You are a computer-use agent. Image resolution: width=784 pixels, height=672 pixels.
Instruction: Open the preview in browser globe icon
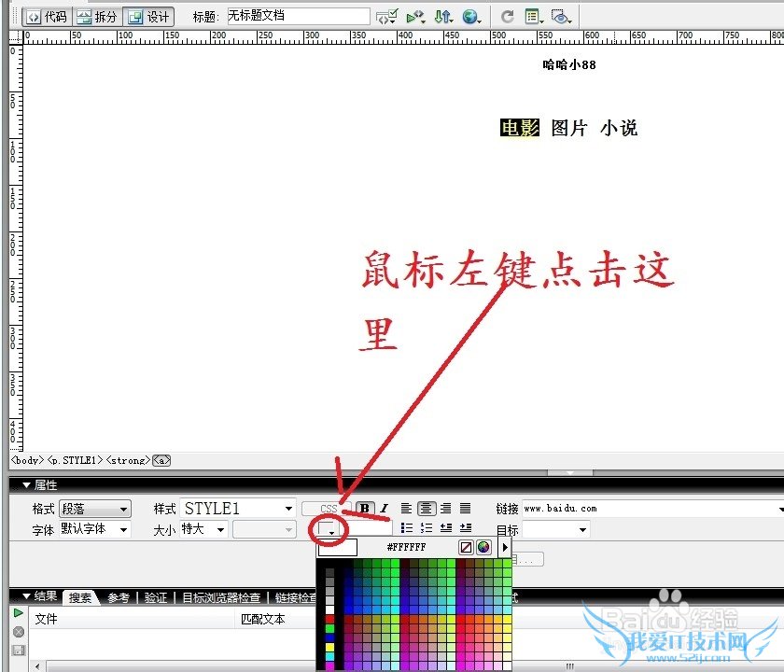point(471,17)
